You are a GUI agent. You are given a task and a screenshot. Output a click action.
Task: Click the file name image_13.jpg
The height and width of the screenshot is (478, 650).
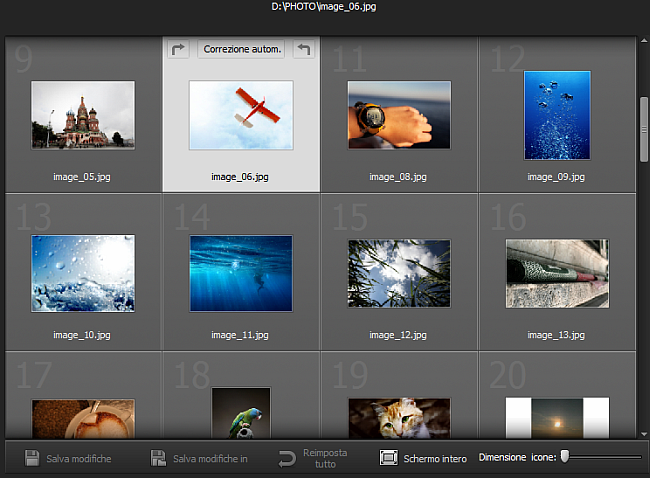pyautogui.click(x=556, y=335)
